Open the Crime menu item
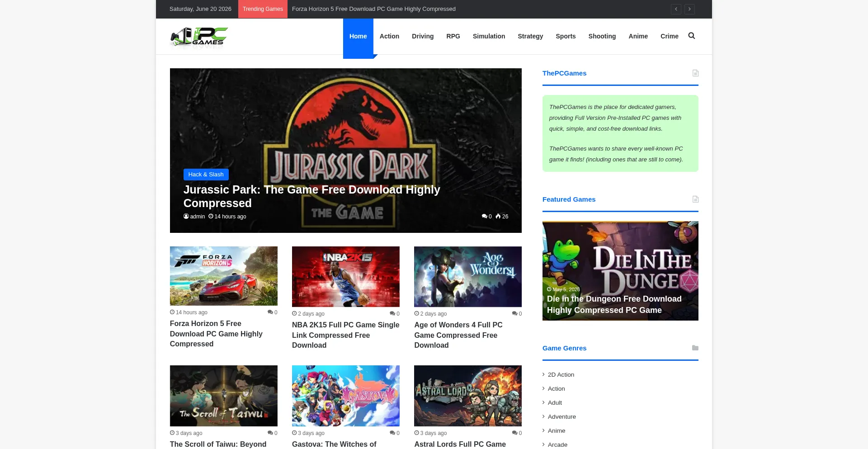The image size is (868, 449). click(669, 36)
